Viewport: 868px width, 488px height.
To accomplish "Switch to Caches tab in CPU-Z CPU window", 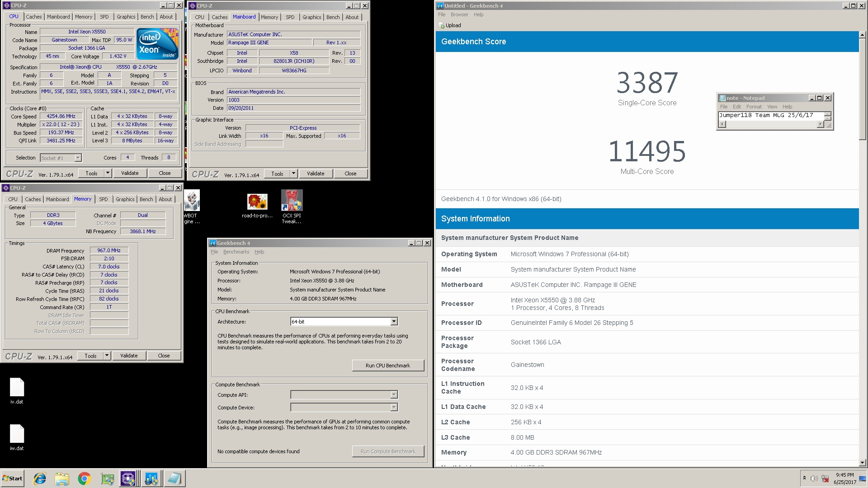I will coord(34,17).
